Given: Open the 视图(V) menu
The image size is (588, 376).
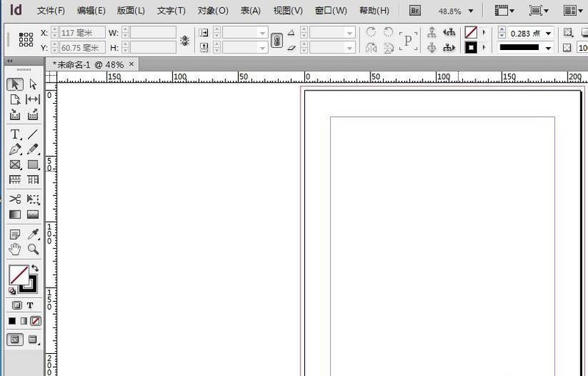Looking at the screenshot, I should tap(287, 11).
